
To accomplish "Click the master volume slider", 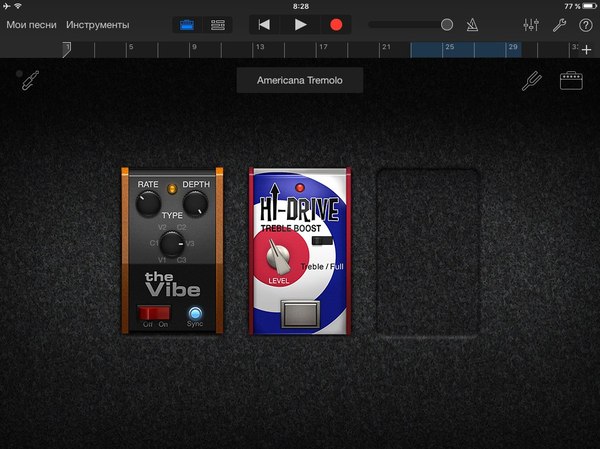I will coord(411,24).
